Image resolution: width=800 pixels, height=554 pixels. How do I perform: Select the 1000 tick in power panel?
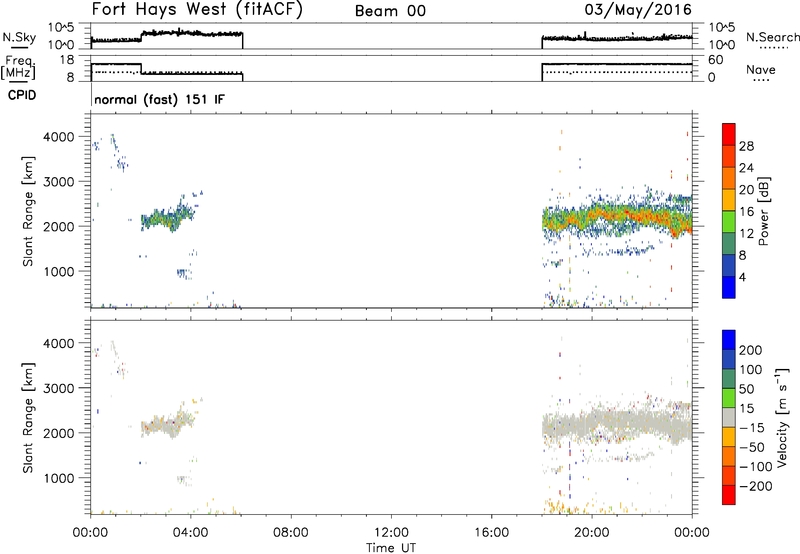tap(59, 271)
